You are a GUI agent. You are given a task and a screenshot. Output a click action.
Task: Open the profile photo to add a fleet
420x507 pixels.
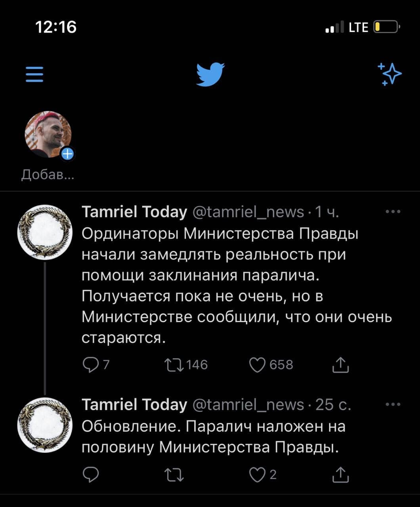[x=48, y=135]
